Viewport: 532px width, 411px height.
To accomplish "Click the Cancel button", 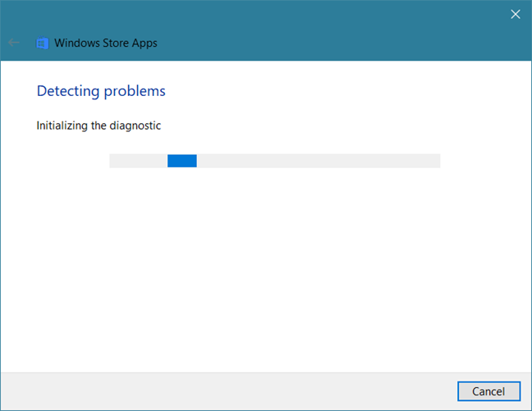I will (488, 391).
